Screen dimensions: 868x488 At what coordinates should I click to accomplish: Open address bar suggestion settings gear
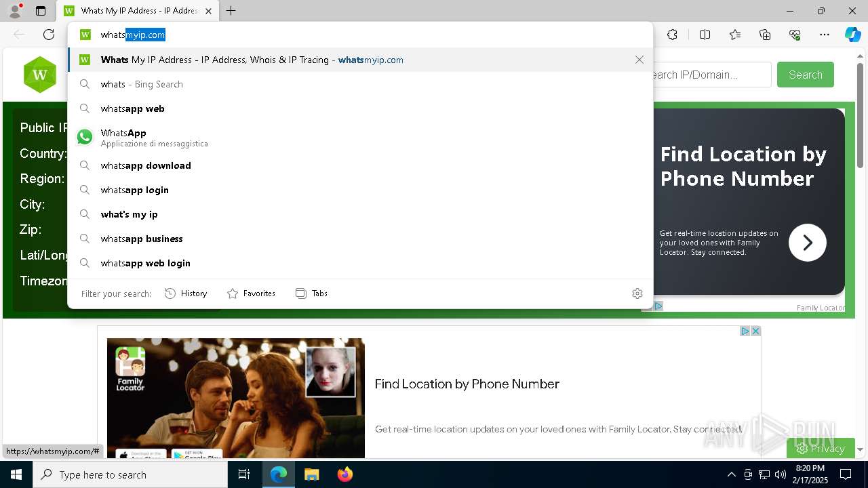[637, 293]
